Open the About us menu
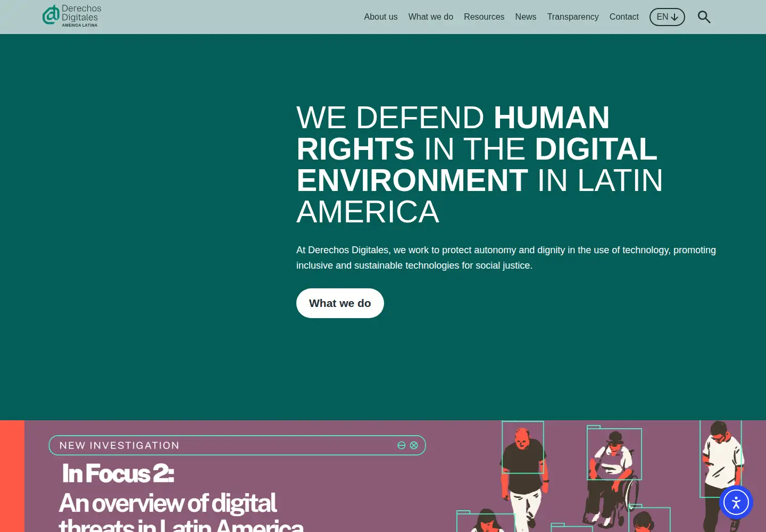The height and width of the screenshot is (532, 766). [381, 17]
